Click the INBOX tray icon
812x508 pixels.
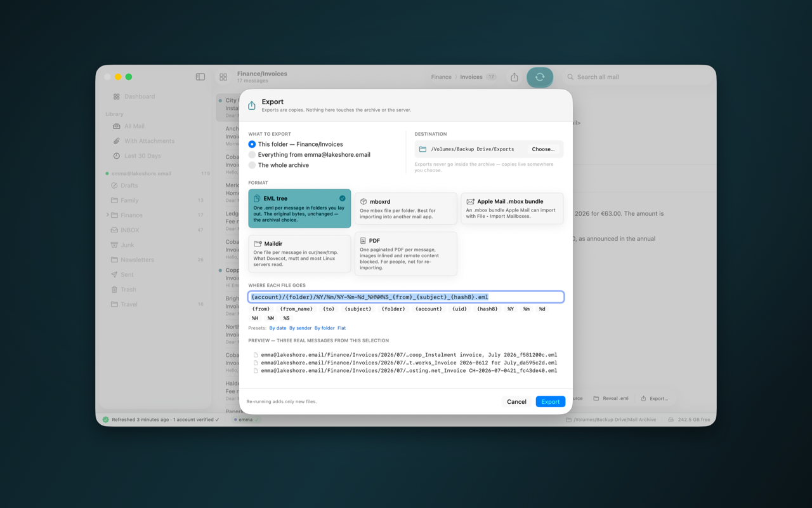click(x=114, y=230)
